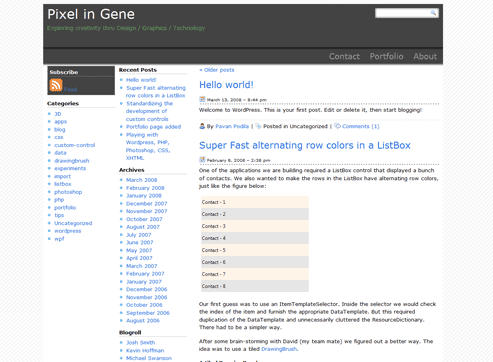Image resolution: width=493 pixels, height=362 pixels.
Task: Open the Contact page
Action: [344, 56]
